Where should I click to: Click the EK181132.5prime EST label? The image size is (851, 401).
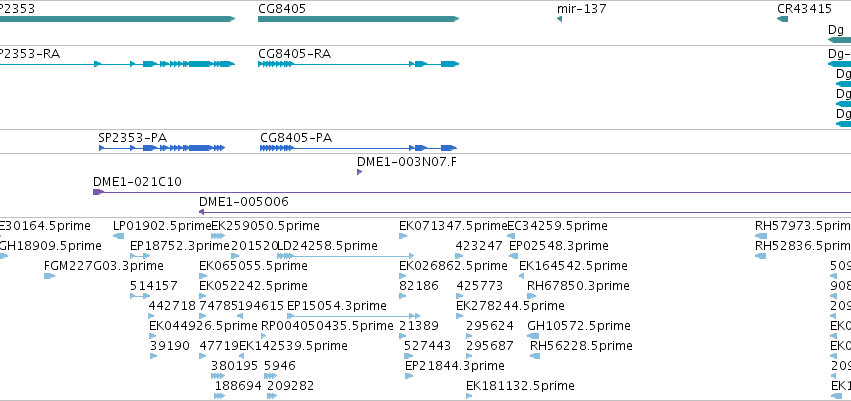(x=520, y=386)
